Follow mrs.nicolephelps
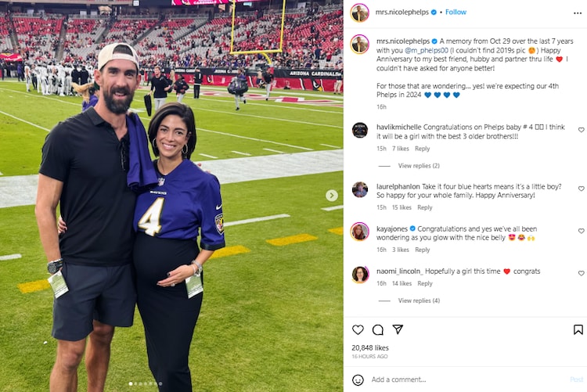Screen dimensions: 587x392 click(x=456, y=12)
